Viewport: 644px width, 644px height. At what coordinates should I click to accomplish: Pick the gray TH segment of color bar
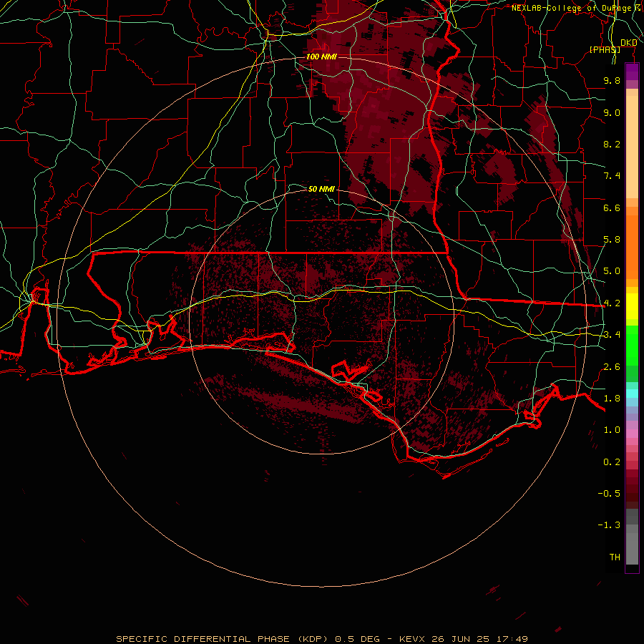632,548
